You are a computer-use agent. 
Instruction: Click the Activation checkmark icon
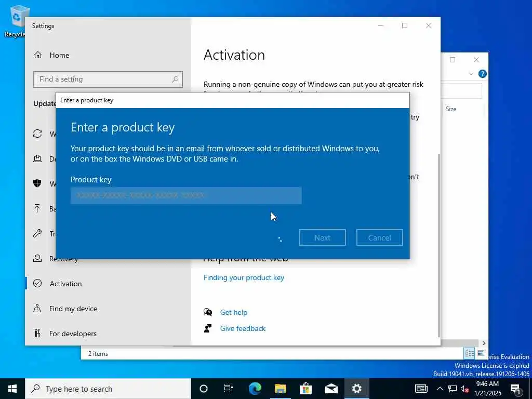[x=37, y=283]
